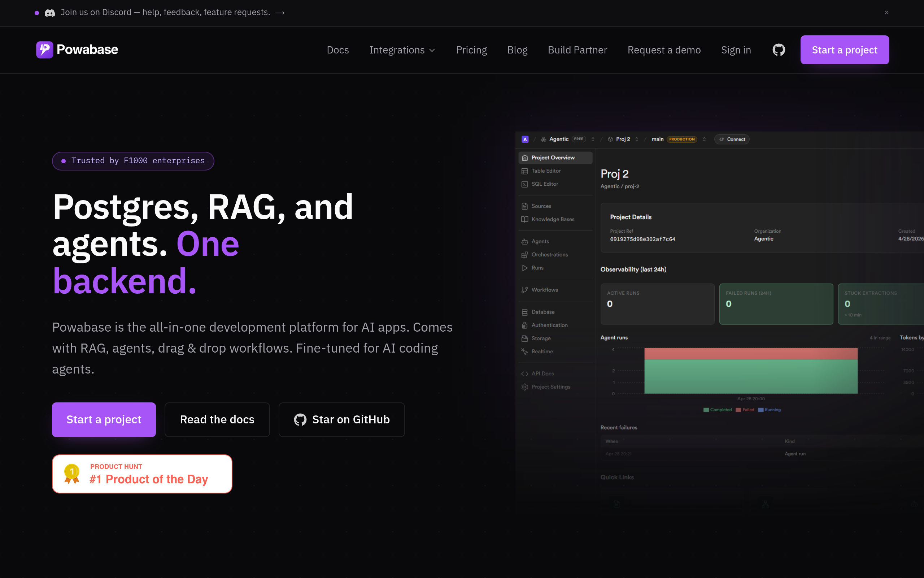Click the Orchestrations icon
Screen dimensions: 924x578
524,255
